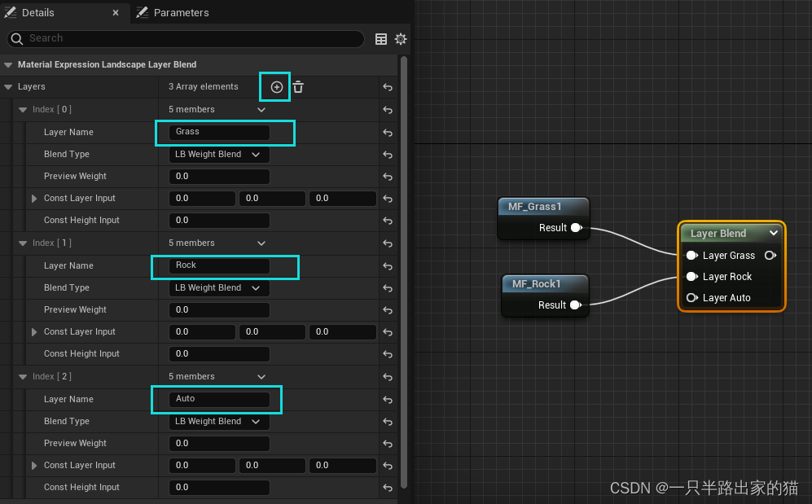
Task: Expand Const Layer Input under Index [0]
Action: 34,198
